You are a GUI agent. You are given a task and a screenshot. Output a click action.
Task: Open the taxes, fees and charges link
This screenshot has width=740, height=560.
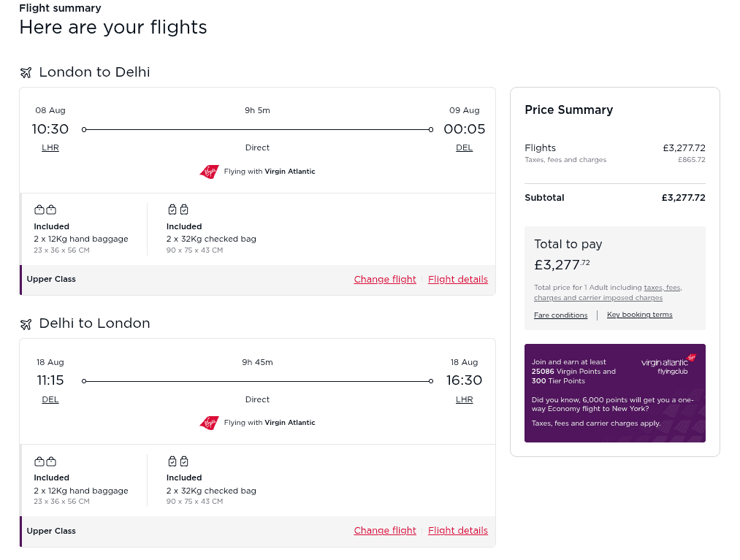661,287
